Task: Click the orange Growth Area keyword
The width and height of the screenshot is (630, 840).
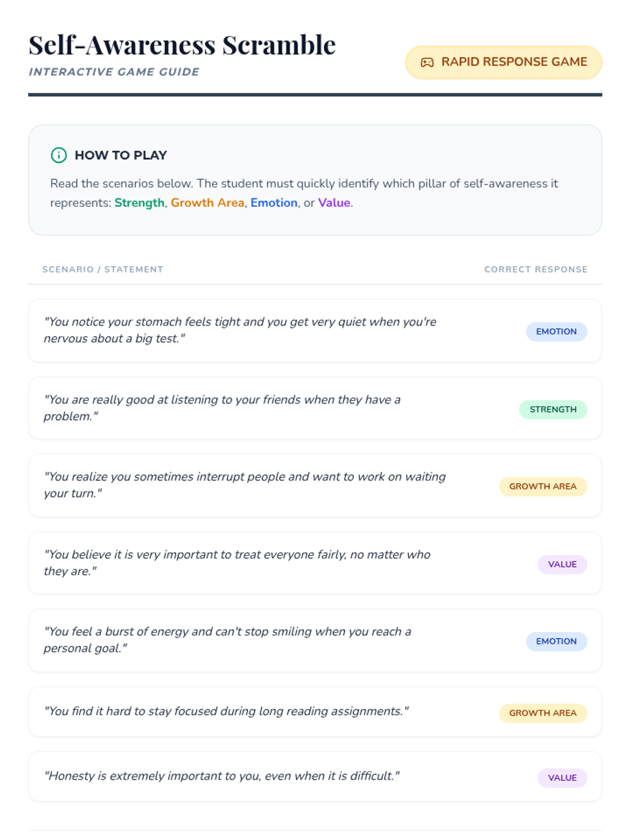Action: [x=207, y=203]
